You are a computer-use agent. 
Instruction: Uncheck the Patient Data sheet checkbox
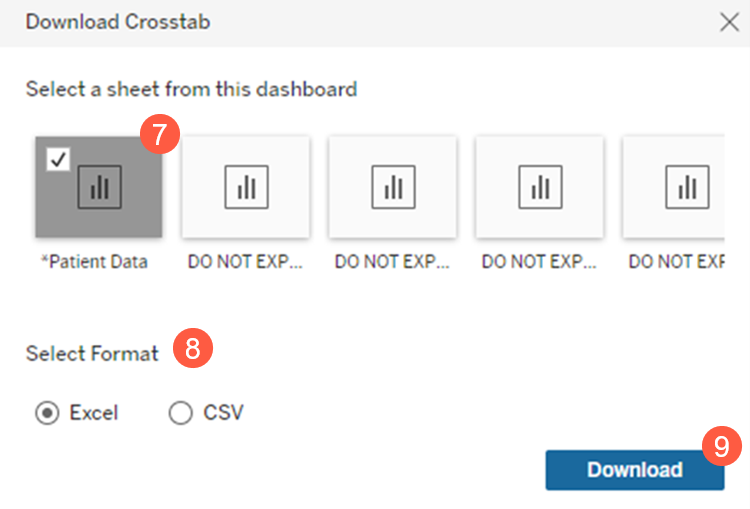coord(58,159)
